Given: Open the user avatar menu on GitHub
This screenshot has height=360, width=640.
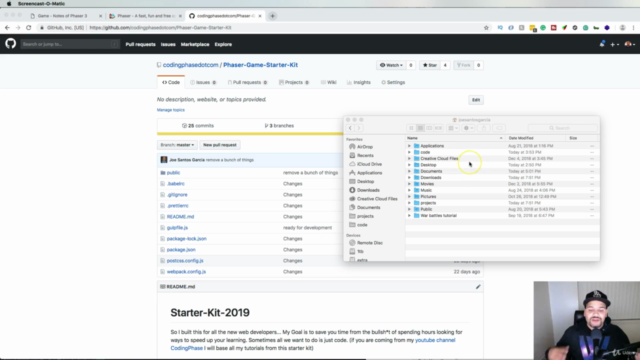Looking at the screenshot, I should (629, 44).
